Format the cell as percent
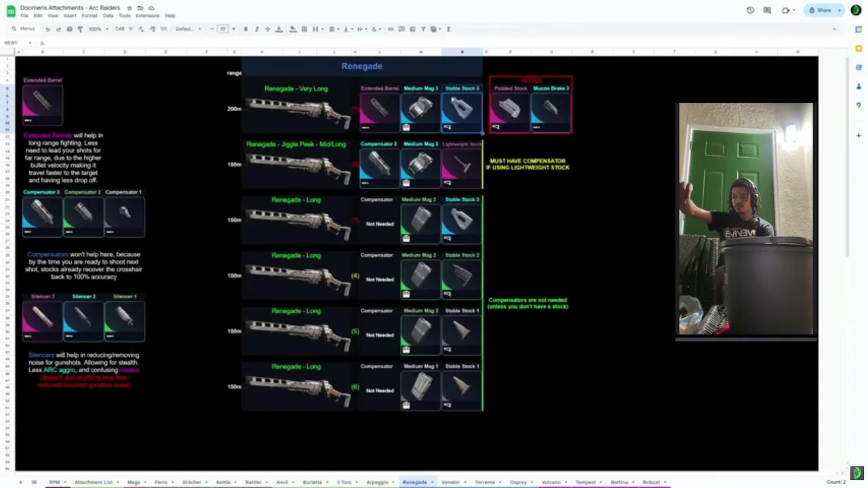 pyautogui.click(x=131, y=29)
